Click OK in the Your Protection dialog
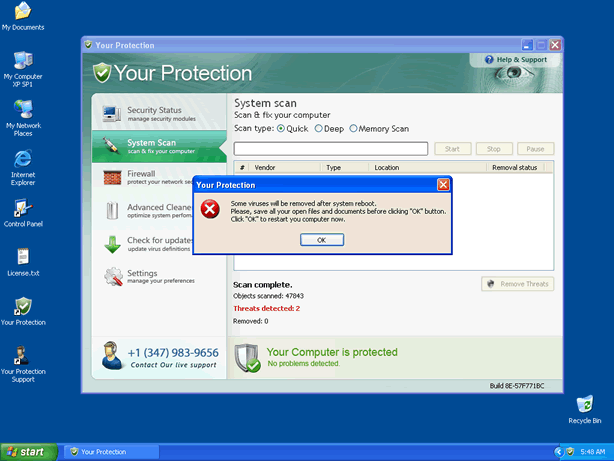The height and width of the screenshot is (461, 614). (321, 240)
